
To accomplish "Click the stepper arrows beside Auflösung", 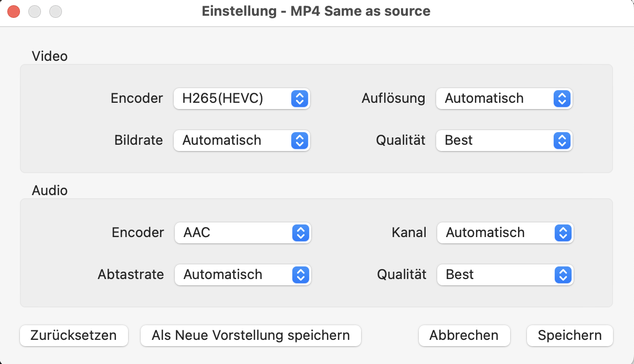I will (562, 99).
